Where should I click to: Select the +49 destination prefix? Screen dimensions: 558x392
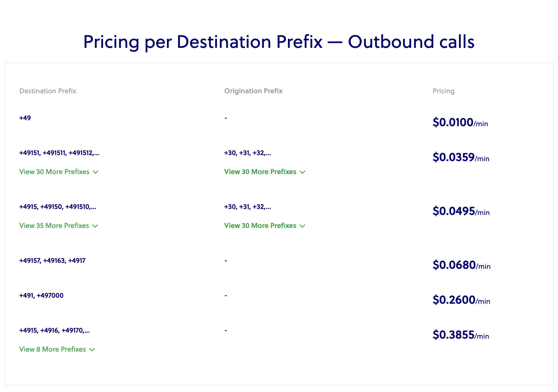point(25,118)
